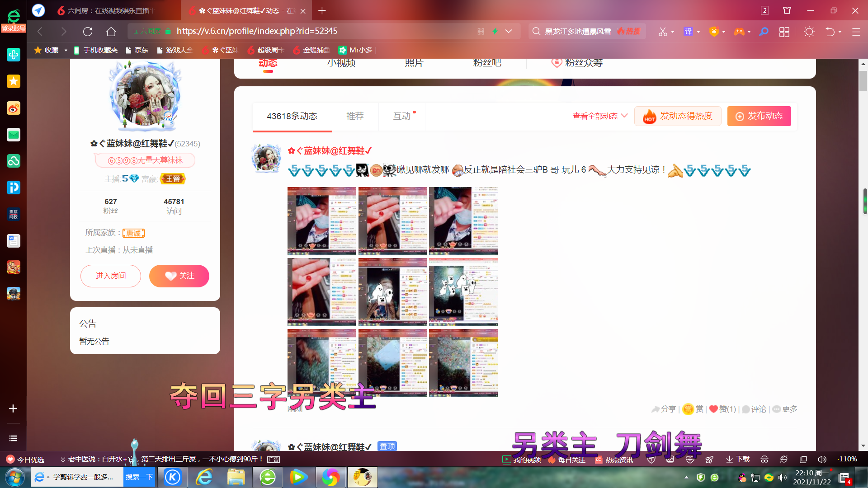Click the undo closed tab icon
The height and width of the screenshot is (488, 868).
(830, 32)
